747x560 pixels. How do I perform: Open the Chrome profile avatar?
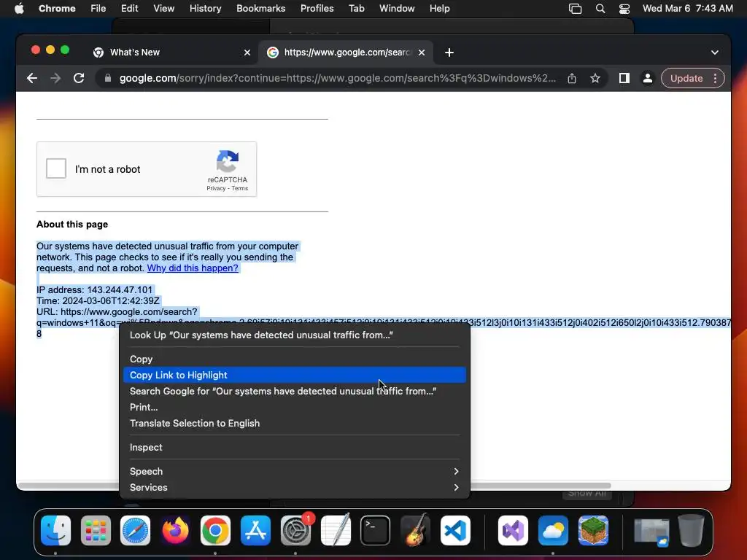[648, 78]
